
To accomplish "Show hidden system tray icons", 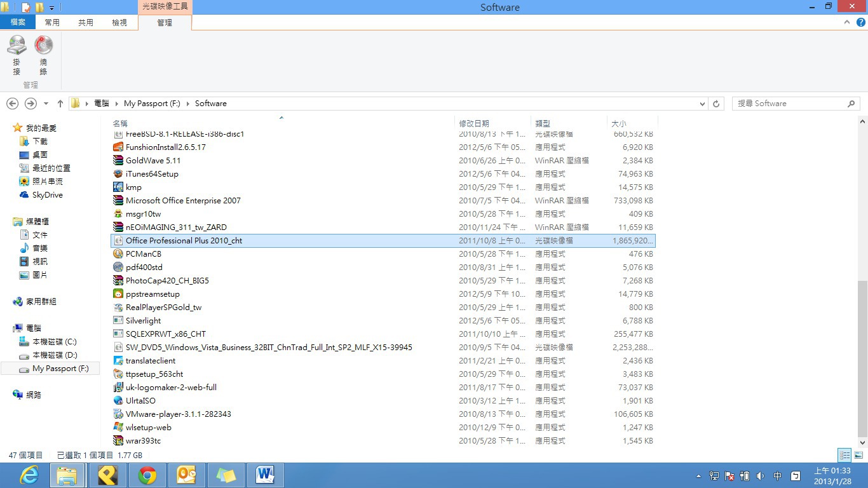I will click(x=698, y=475).
